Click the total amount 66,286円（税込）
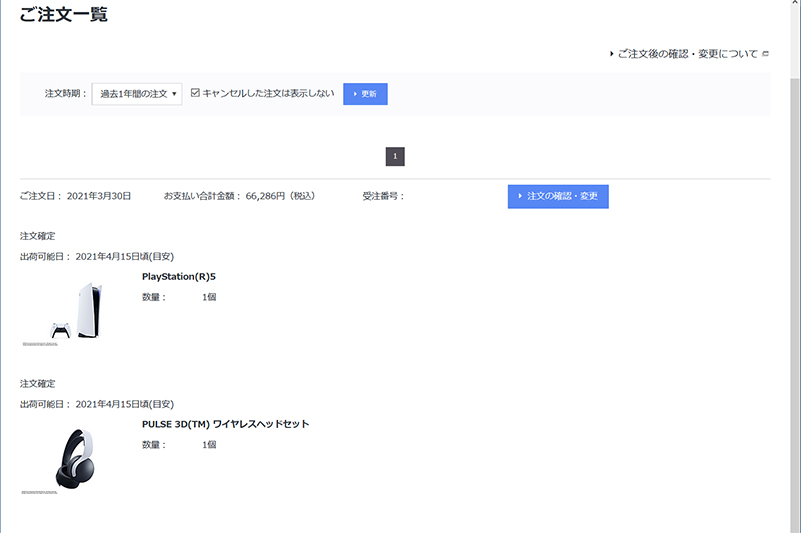This screenshot has height=533, width=801. [280, 196]
